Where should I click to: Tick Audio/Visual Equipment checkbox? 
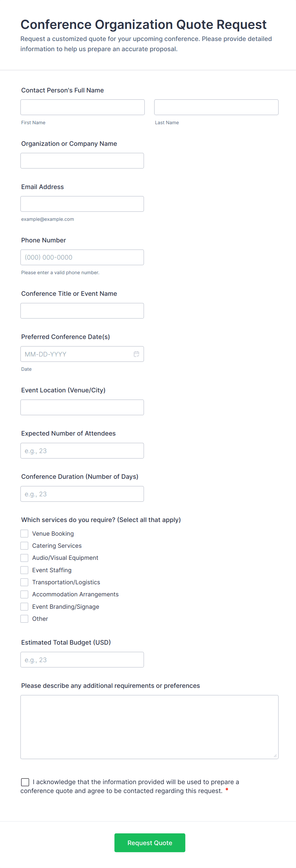pos(24,558)
